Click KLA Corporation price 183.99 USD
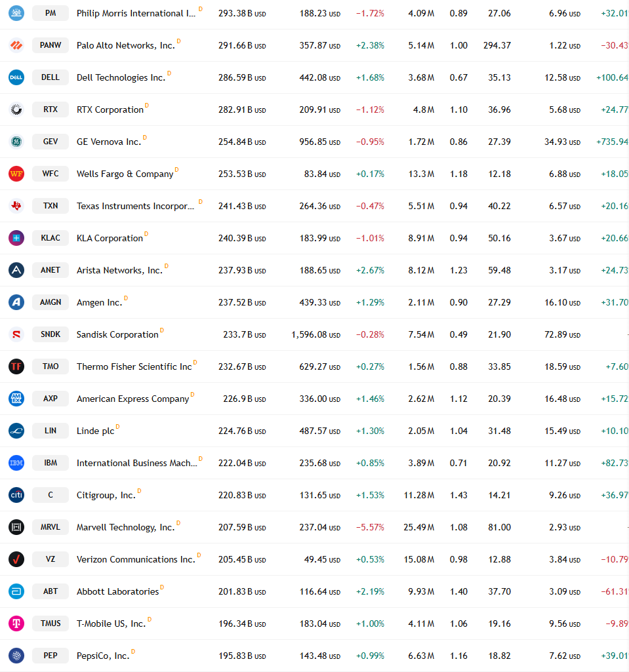This screenshot has width=629, height=672. [320, 239]
